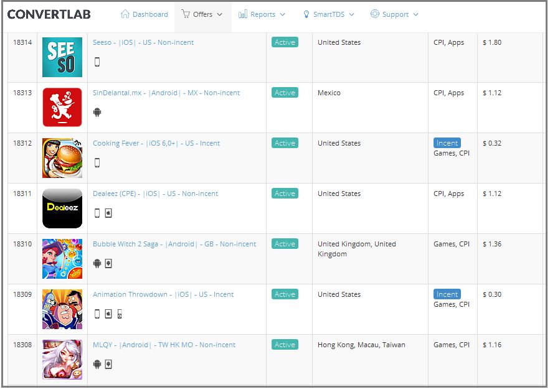The height and width of the screenshot is (392, 550).
Task: Click the Active badge in Cooking Fever row
Action: point(285,143)
